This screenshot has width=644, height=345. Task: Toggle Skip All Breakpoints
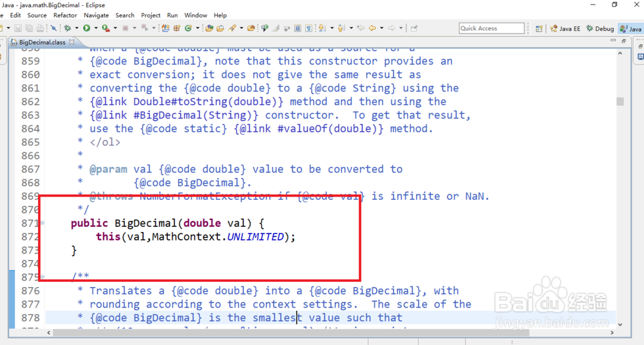tap(53, 28)
